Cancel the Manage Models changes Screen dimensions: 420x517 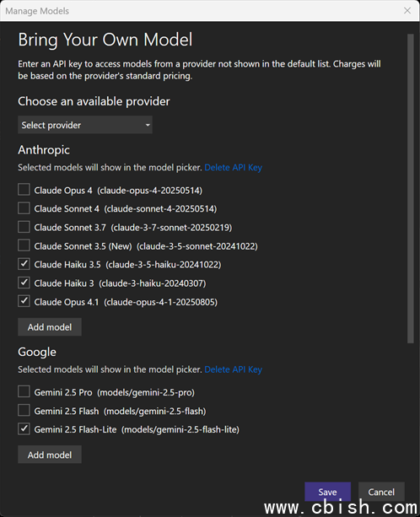[x=381, y=492]
